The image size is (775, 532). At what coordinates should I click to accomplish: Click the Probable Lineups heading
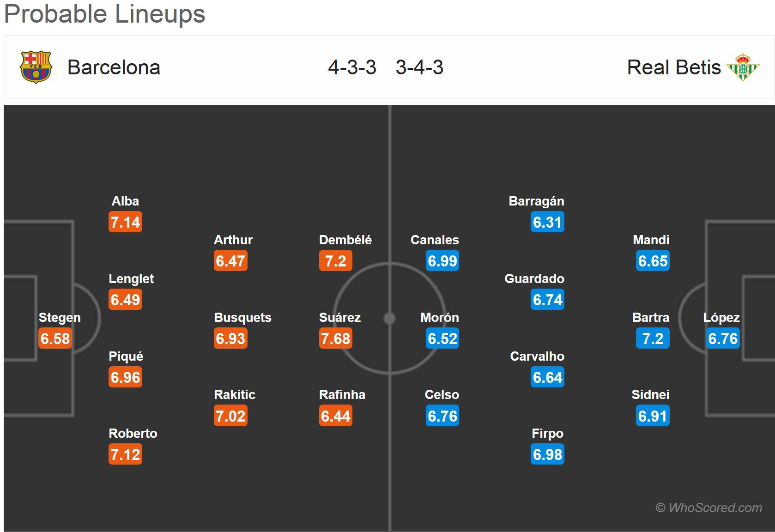click(105, 14)
